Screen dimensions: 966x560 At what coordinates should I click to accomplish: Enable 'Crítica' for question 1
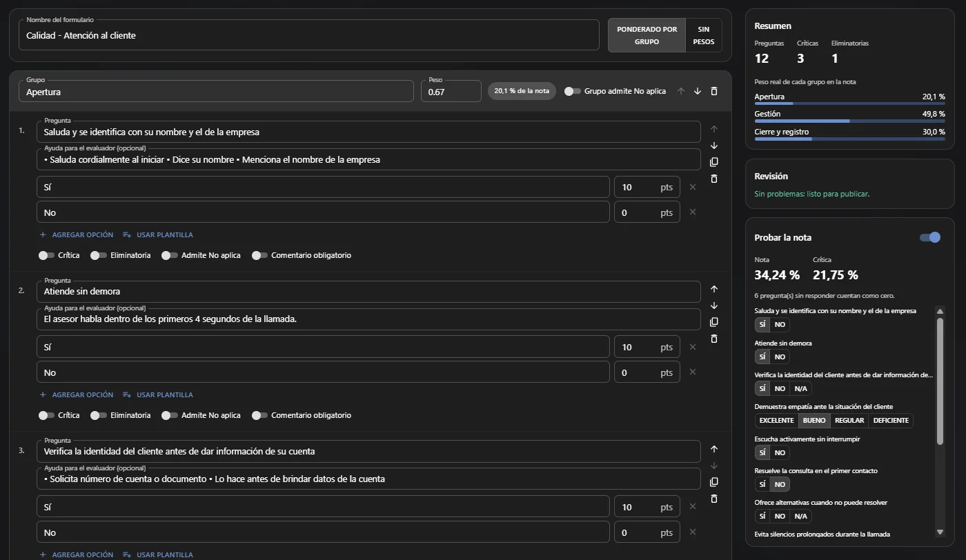click(46, 255)
